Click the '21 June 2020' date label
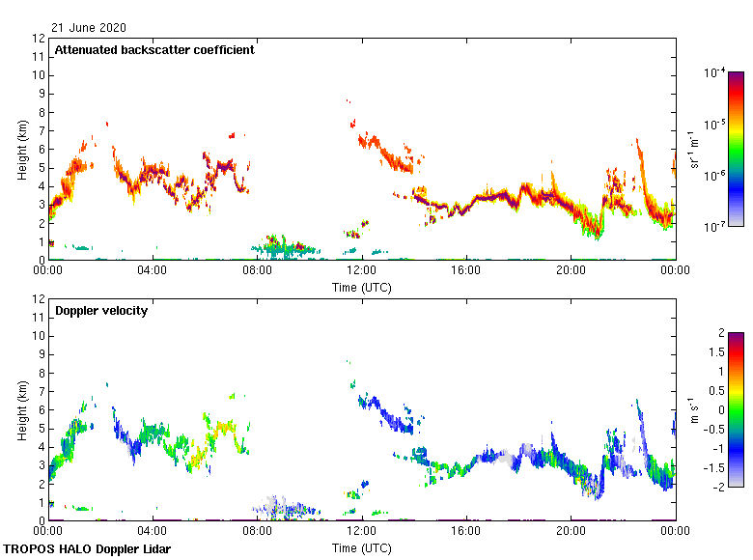The width and height of the screenshot is (753, 560). (x=88, y=28)
